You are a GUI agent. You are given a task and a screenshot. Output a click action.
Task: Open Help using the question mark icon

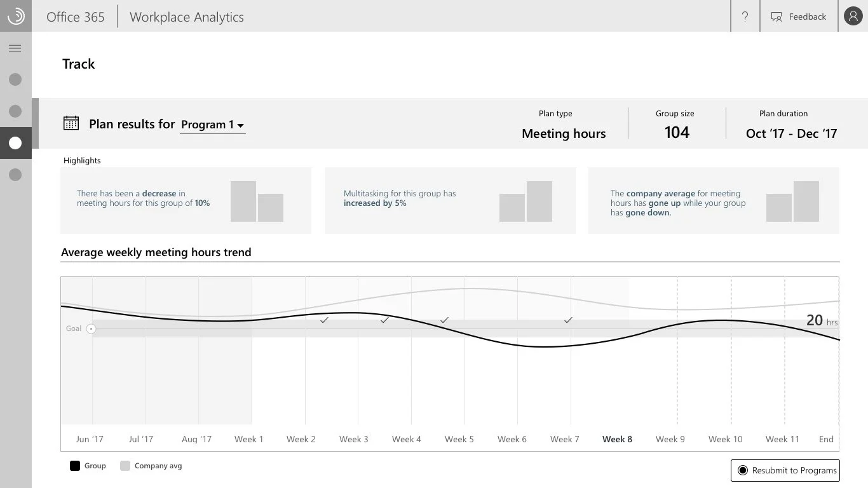coord(745,17)
